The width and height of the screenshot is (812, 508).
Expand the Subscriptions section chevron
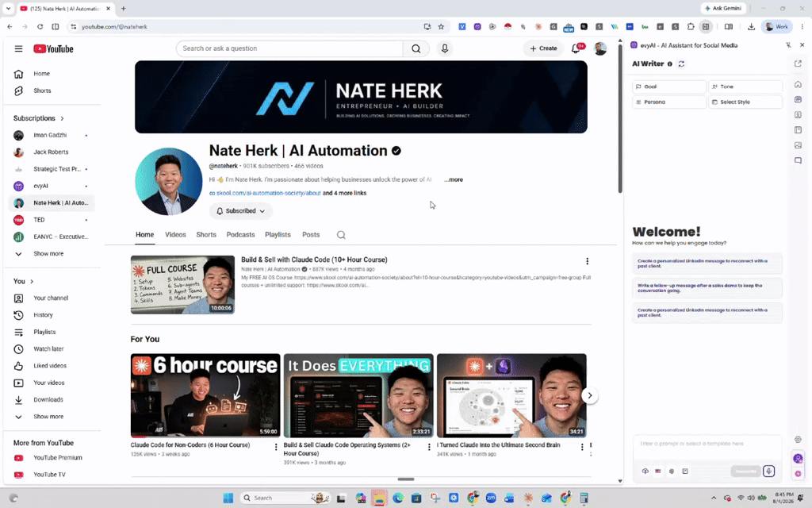62,119
